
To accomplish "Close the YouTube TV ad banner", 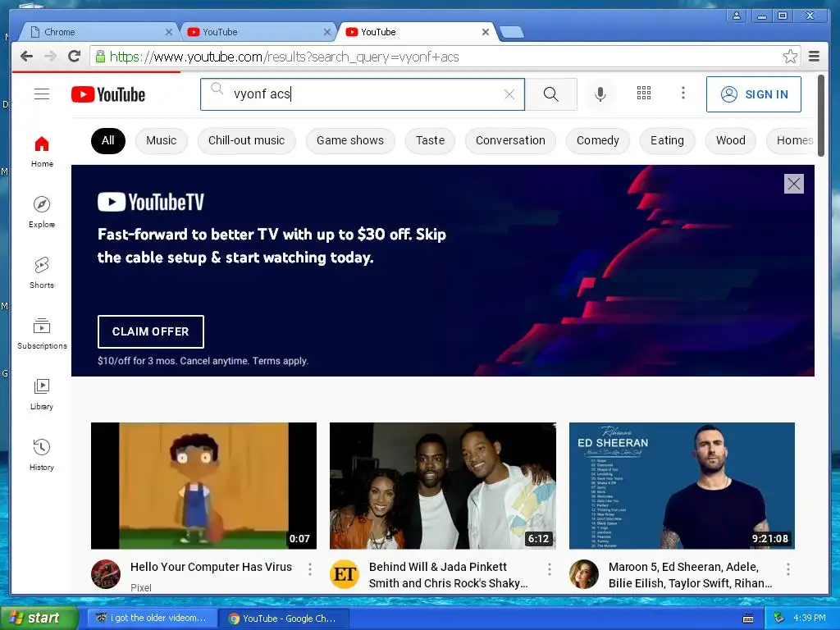I will (794, 184).
